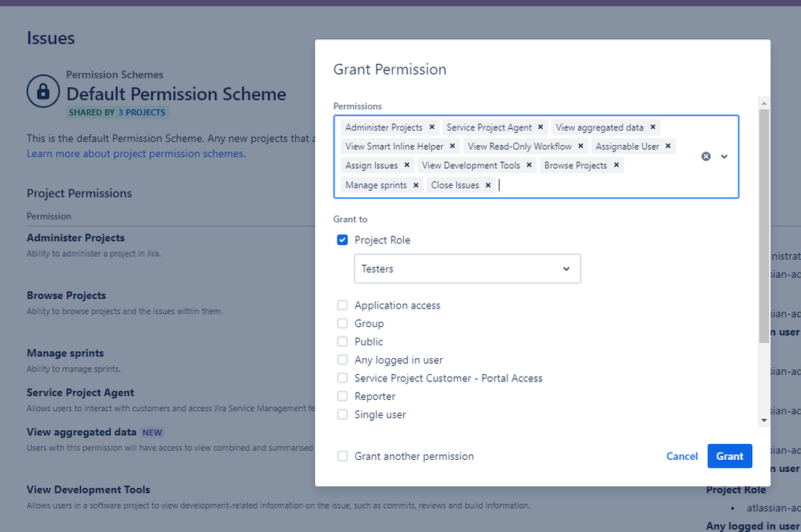
Task: Remove the "Close Issues" permission tag
Action: tap(488, 184)
